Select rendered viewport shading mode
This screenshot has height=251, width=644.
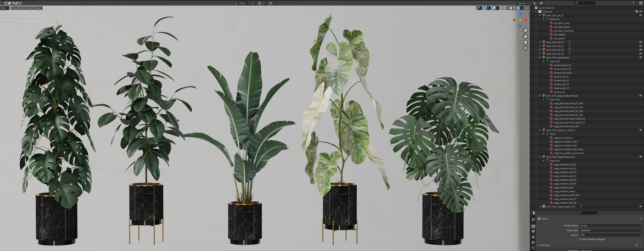[x=518, y=8]
